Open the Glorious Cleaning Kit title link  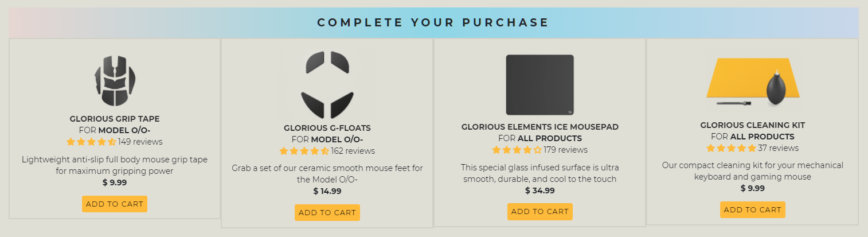click(x=752, y=125)
